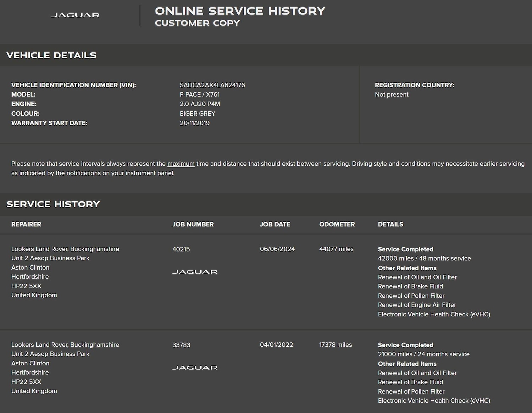Click the Job Date column header
This screenshot has height=413, width=532.
click(x=275, y=224)
